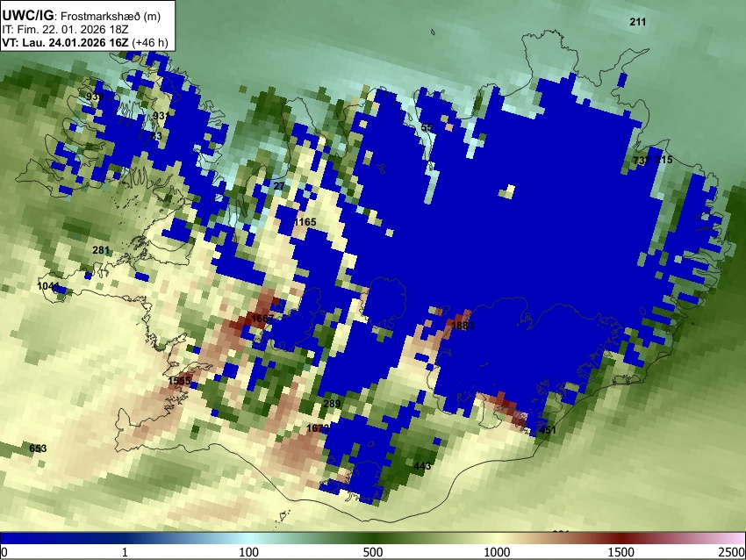Click the 1555 value label on map
Screen dimensions: 746x560
coord(179,381)
